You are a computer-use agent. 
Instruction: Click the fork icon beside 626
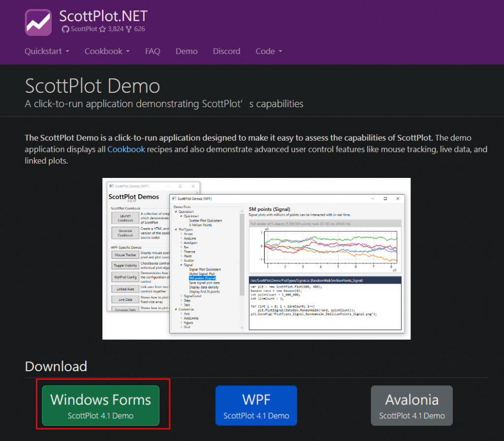coord(129,29)
